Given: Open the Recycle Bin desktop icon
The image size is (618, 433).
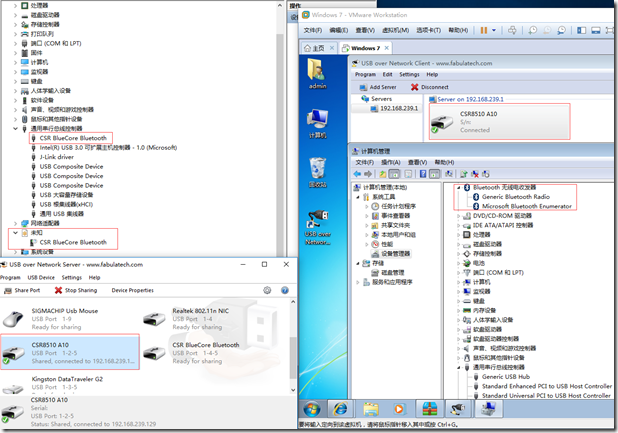Looking at the screenshot, I should (x=317, y=172).
